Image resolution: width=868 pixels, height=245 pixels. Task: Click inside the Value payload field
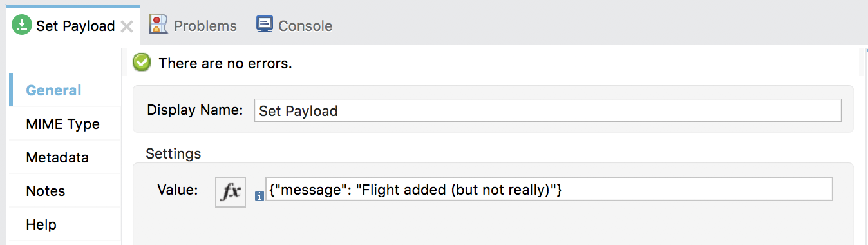[x=549, y=190]
